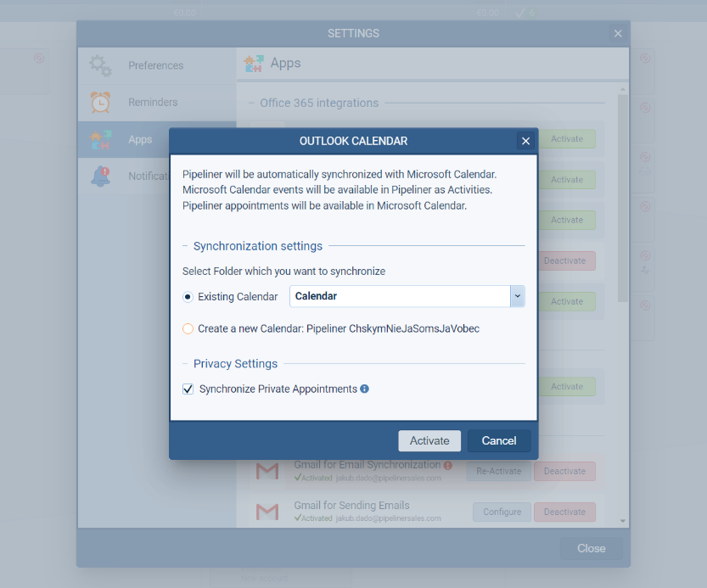
Task: Click Gmail icon for Sending Emails
Action: [267, 512]
